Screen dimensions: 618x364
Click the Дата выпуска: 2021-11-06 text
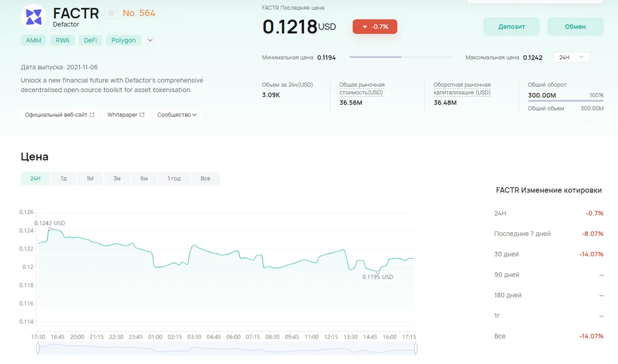click(x=59, y=67)
